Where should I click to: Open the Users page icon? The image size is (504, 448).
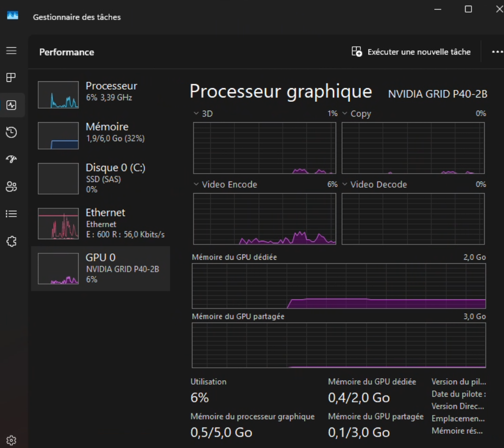[x=12, y=187]
